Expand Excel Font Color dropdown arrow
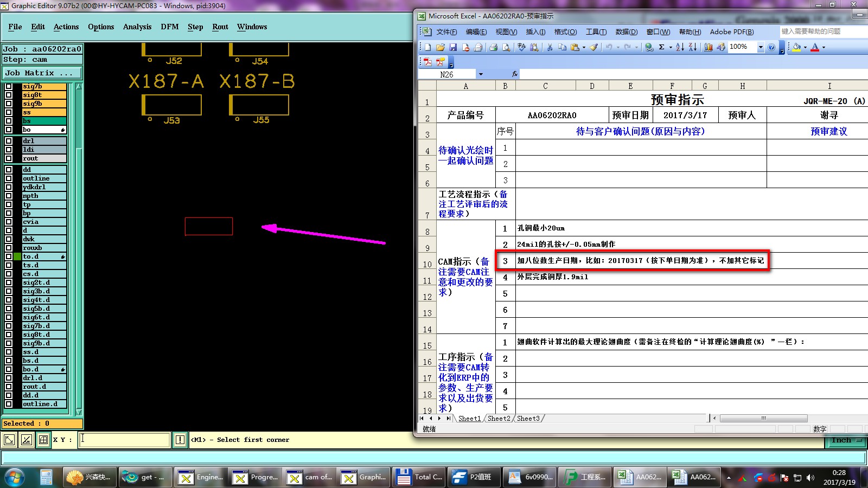The width and height of the screenshot is (868, 488). [824, 47]
